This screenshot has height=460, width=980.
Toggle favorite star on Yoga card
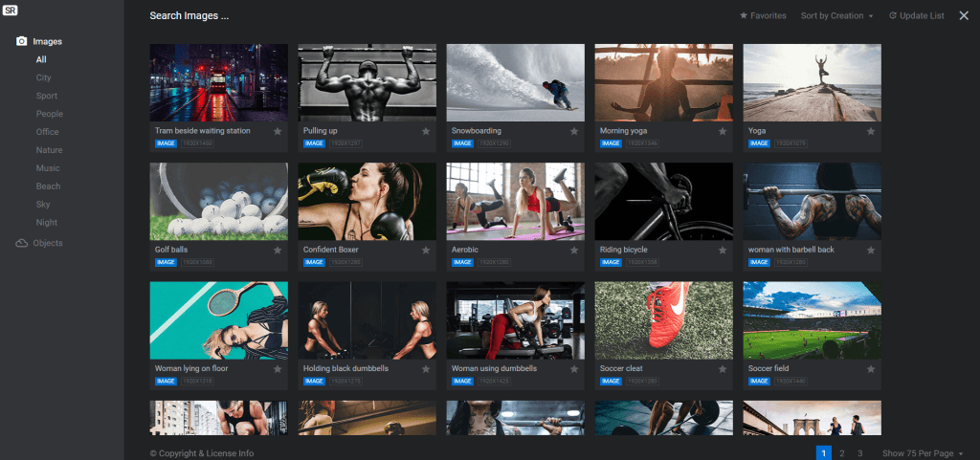pos(871,131)
